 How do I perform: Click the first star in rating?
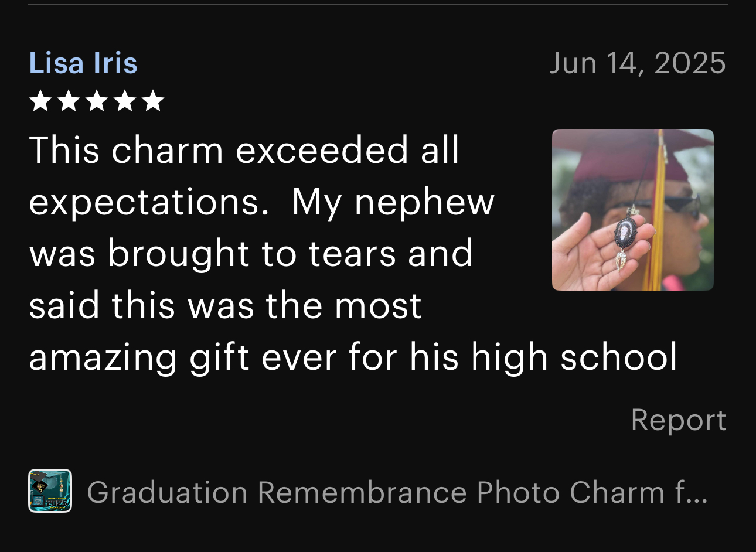coord(40,101)
